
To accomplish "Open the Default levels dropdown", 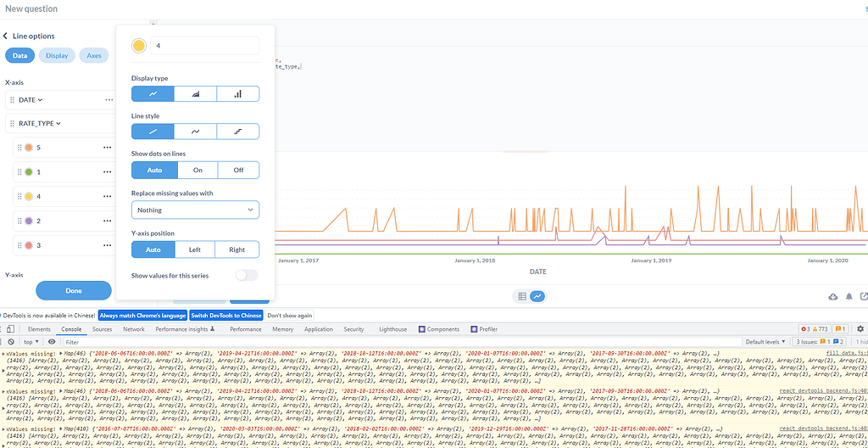I will [x=765, y=342].
